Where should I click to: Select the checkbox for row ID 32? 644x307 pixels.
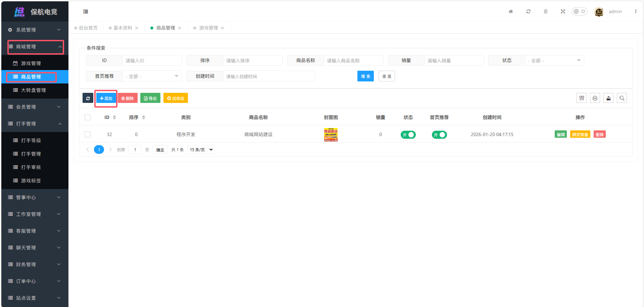(88, 134)
